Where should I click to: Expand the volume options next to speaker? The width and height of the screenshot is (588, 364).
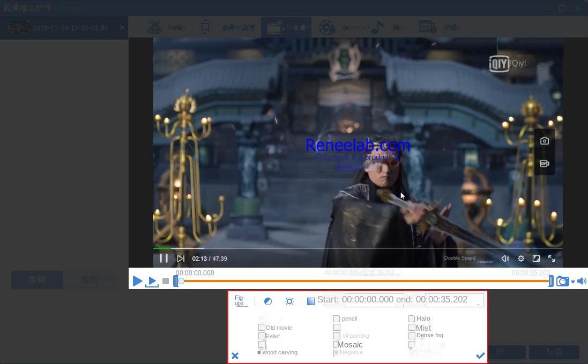(573, 281)
